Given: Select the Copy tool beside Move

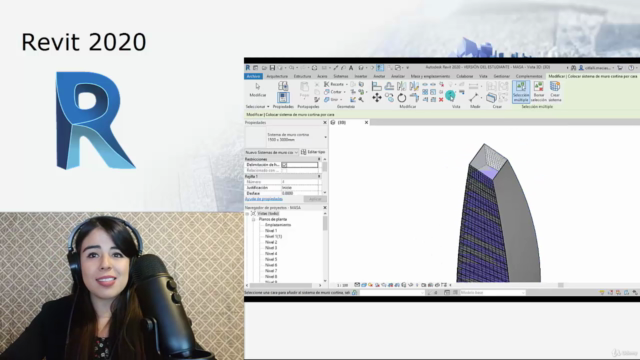Looking at the screenshot, I should coord(389,98).
